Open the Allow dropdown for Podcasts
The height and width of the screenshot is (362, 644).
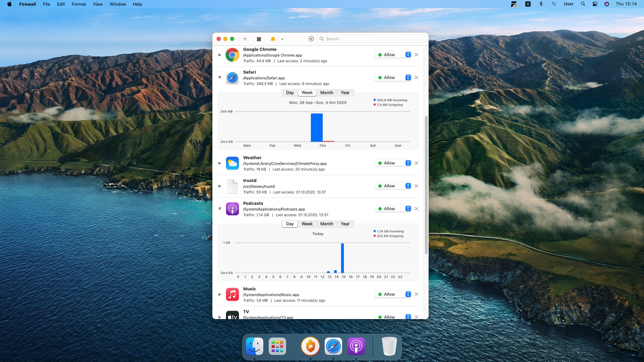coord(393,209)
